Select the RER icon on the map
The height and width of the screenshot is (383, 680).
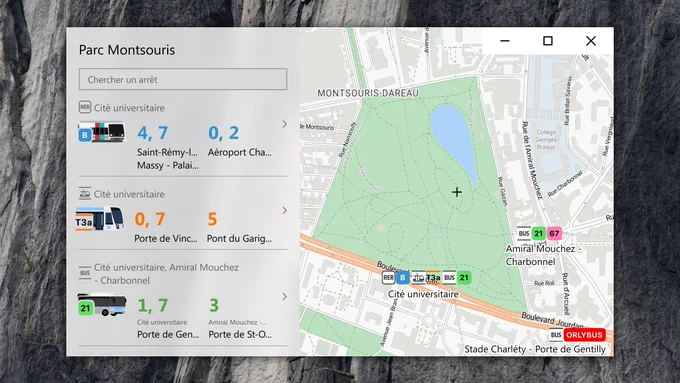[x=388, y=278]
